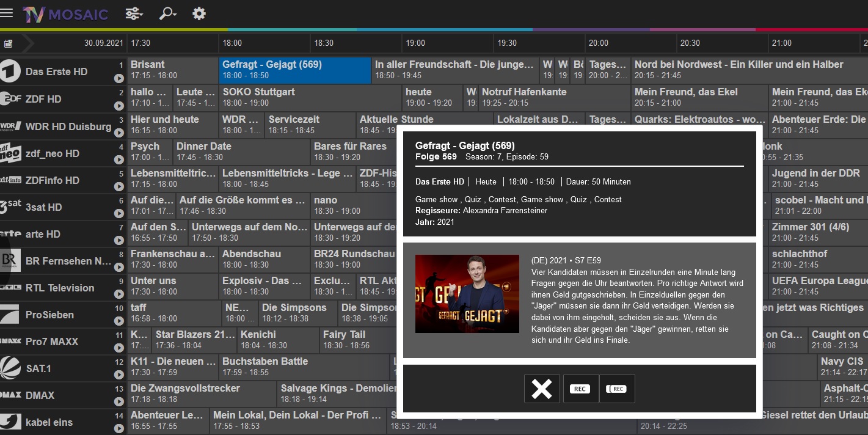Open the schlachthof program cell

point(819,259)
